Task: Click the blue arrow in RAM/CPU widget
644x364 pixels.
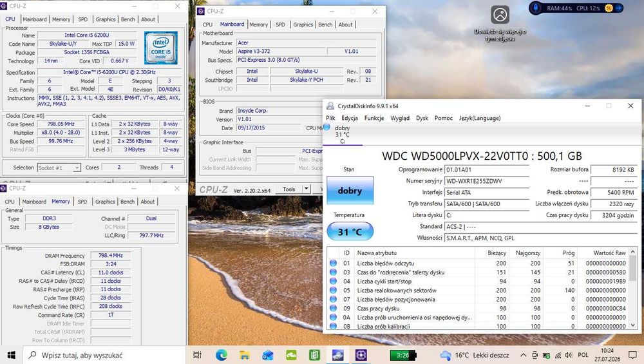Action: click(x=618, y=8)
